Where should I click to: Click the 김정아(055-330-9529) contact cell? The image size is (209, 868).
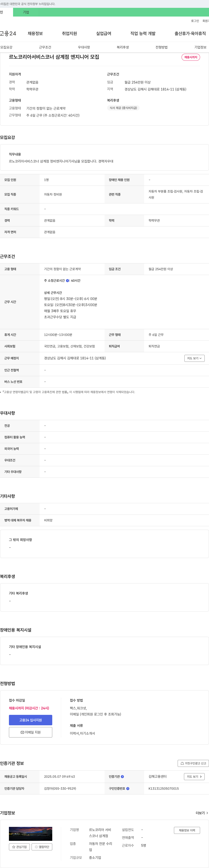(x=60, y=788)
